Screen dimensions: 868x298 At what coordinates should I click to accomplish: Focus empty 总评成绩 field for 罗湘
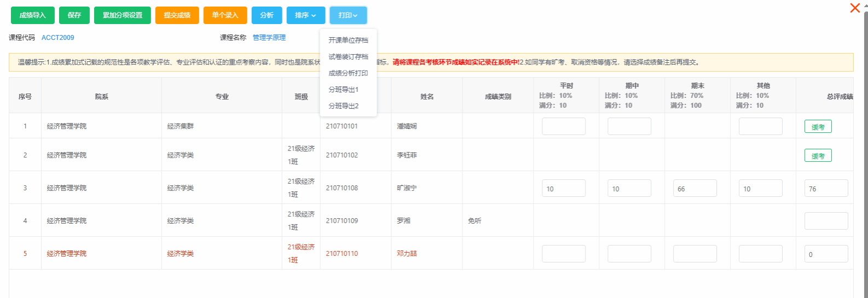[826, 221]
